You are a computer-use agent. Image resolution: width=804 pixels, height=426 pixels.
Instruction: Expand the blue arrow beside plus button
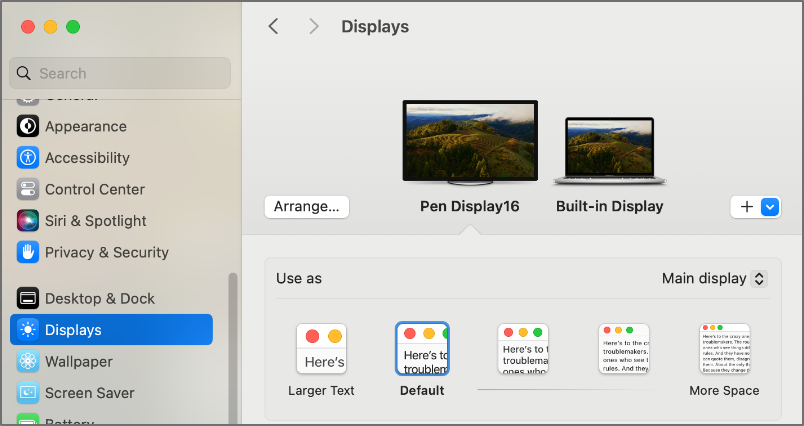(769, 206)
